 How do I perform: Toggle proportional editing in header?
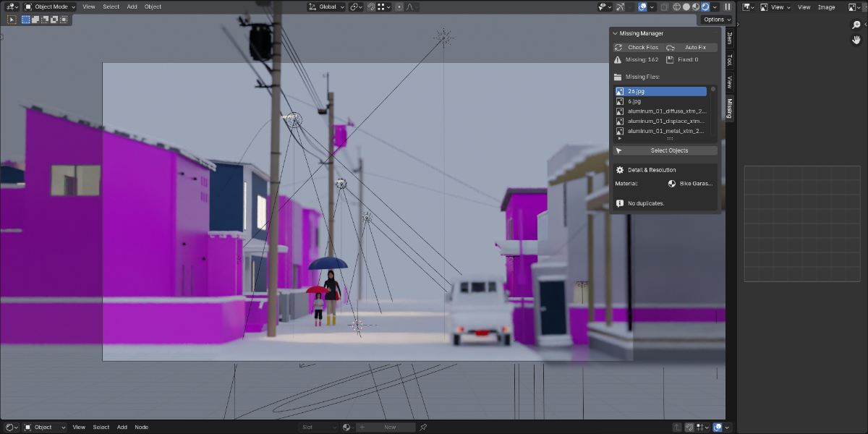[x=399, y=7]
